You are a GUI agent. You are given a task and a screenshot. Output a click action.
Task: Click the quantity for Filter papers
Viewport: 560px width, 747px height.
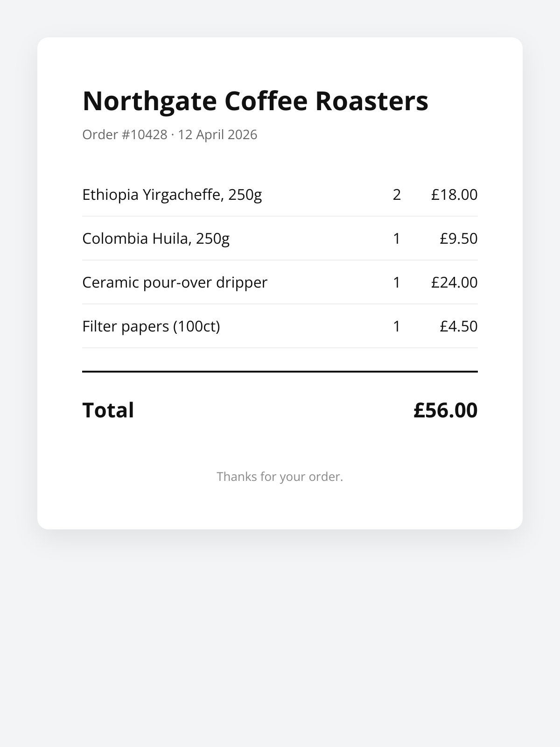(397, 326)
